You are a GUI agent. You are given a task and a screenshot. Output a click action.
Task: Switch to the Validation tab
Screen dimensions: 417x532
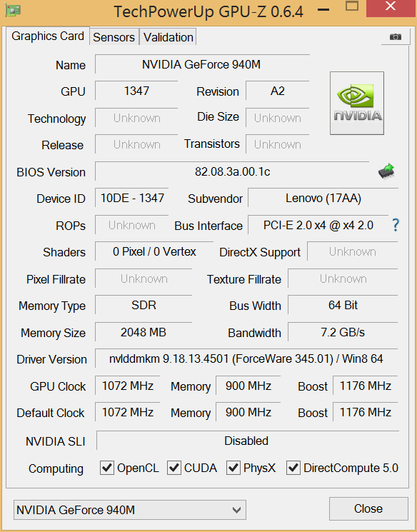click(169, 37)
